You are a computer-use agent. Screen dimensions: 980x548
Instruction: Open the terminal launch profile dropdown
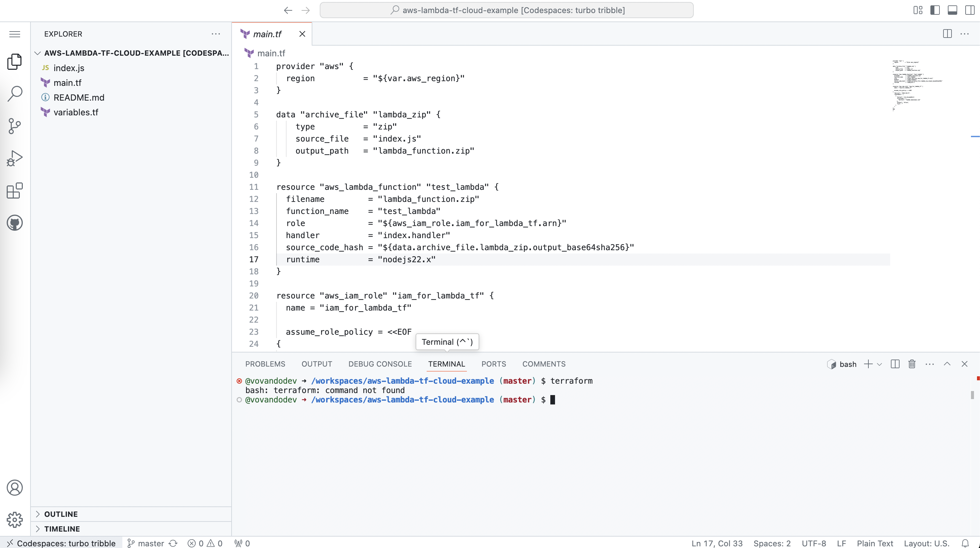pyautogui.click(x=880, y=364)
